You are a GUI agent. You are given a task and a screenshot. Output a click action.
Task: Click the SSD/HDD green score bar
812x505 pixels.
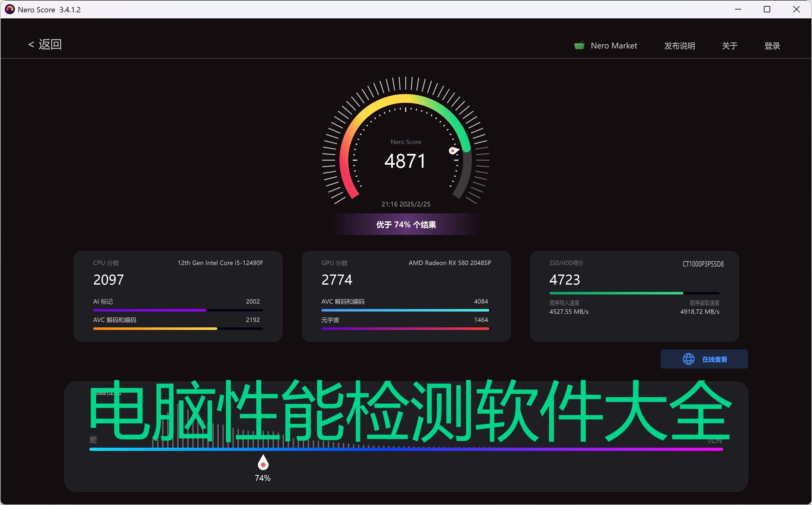pos(616,293)
